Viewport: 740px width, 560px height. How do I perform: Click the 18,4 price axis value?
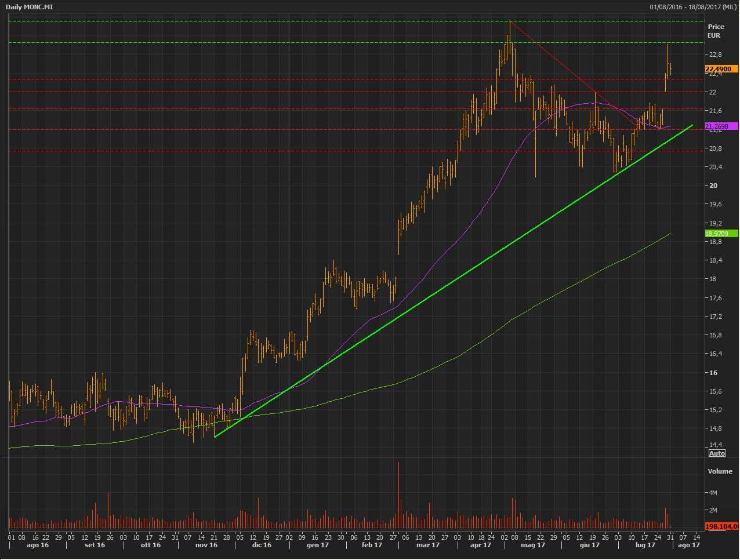tap(715, 260)
